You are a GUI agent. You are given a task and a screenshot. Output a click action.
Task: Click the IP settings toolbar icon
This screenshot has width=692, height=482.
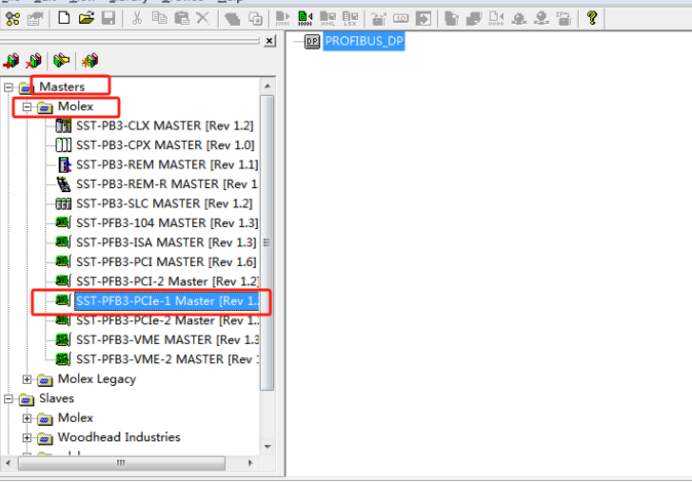click(x=564, y=18)
